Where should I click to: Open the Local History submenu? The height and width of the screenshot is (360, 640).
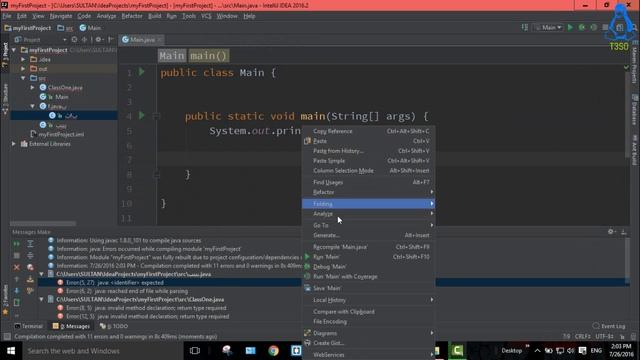[368, 300]
